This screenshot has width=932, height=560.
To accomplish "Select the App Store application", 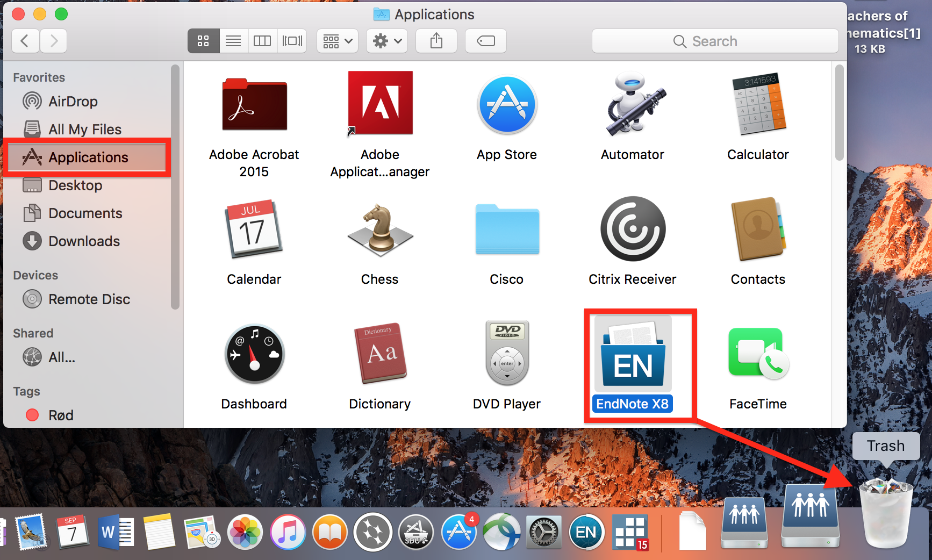I will click(x=507, y=105).
